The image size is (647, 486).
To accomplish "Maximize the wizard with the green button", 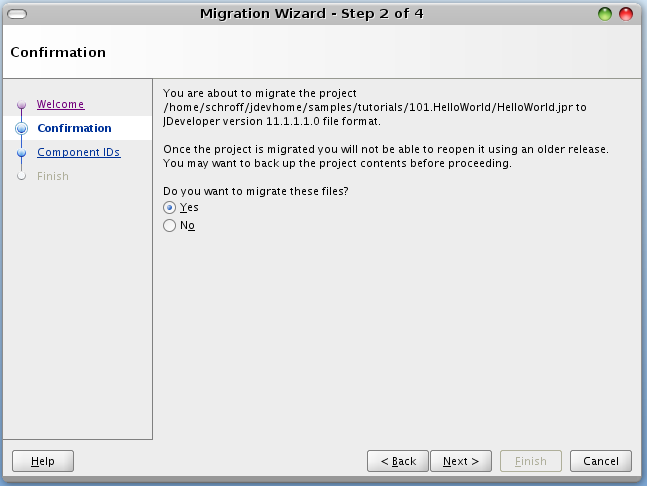I will point(605,14).
